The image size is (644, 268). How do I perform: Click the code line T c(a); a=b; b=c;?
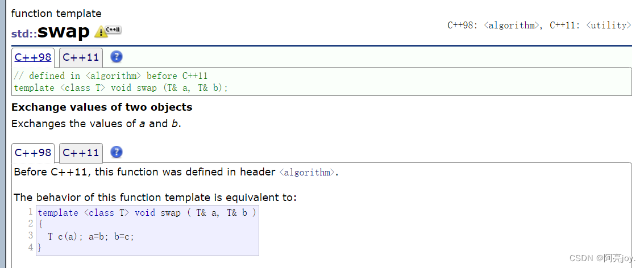[91, 236]
